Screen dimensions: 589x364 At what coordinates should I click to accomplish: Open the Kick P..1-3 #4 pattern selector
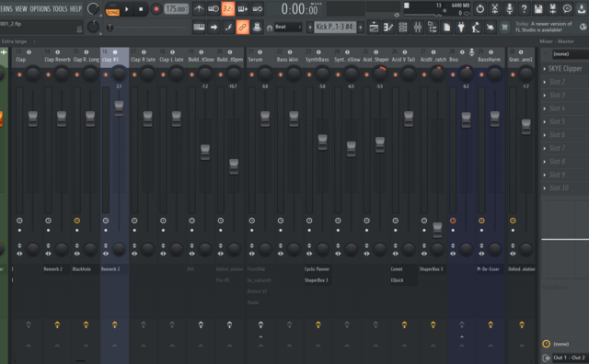[335, 27]
